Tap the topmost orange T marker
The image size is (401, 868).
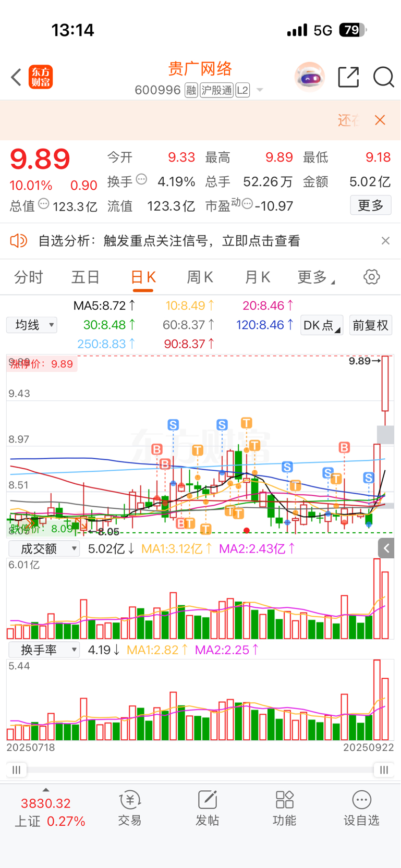pos(246,423)
